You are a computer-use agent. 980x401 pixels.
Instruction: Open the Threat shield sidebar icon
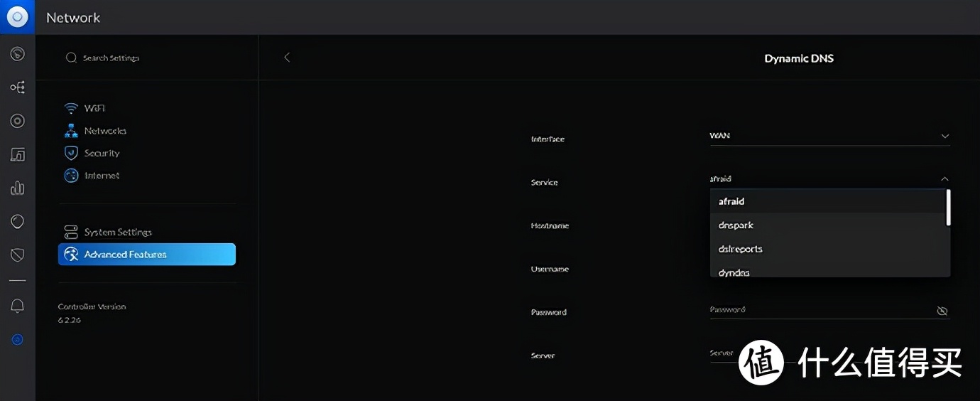click(18, 255)
